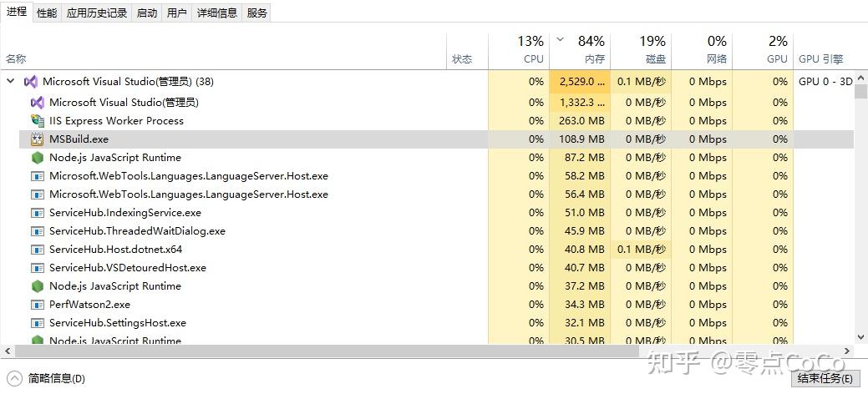Sort by the 名称 column header

16,58
